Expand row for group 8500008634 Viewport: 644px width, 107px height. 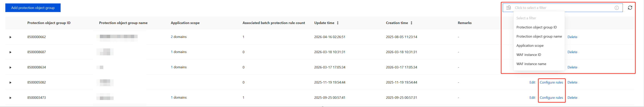[10, 68]
